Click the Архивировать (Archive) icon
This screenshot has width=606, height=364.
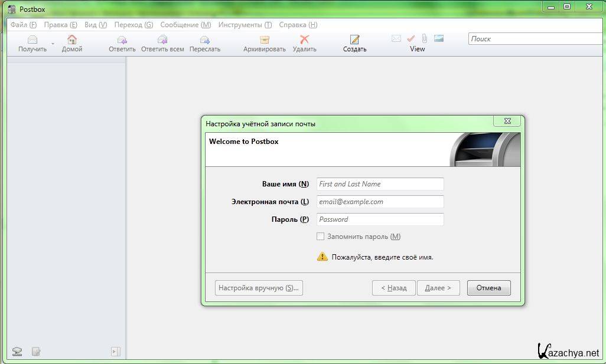pyautogui.click(x=264, y=40)
